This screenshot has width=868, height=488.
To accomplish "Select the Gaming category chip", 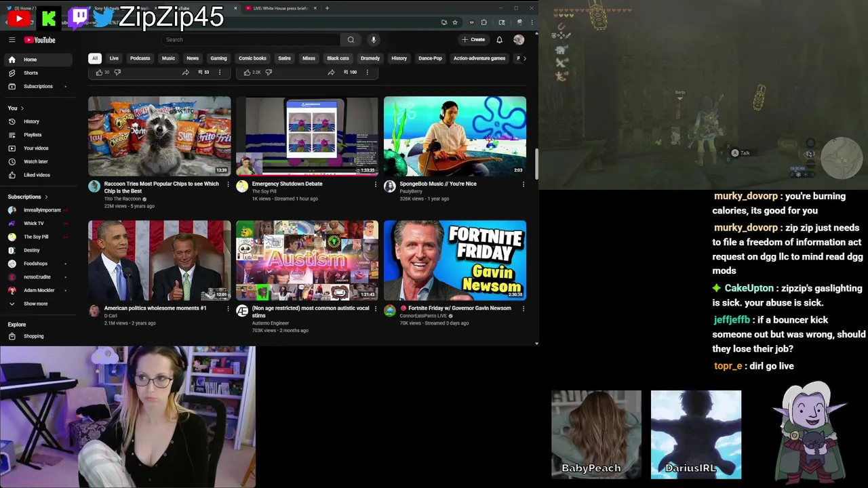I will coord(218,58).
